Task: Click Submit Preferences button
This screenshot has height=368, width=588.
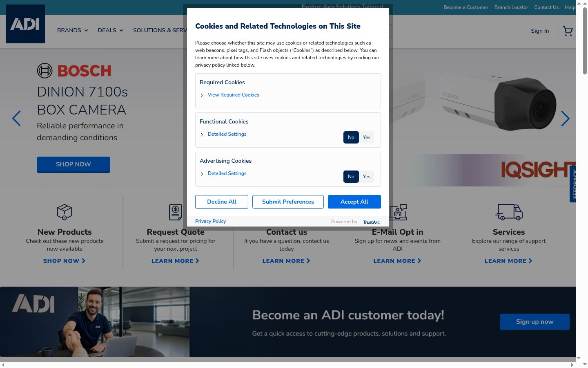Action: coord(288,202)
